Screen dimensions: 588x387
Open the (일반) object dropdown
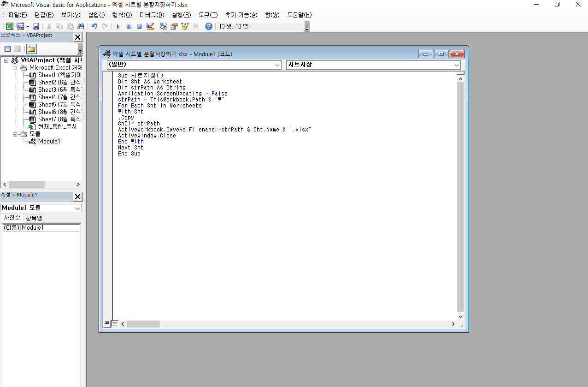[x=277, y=65]
